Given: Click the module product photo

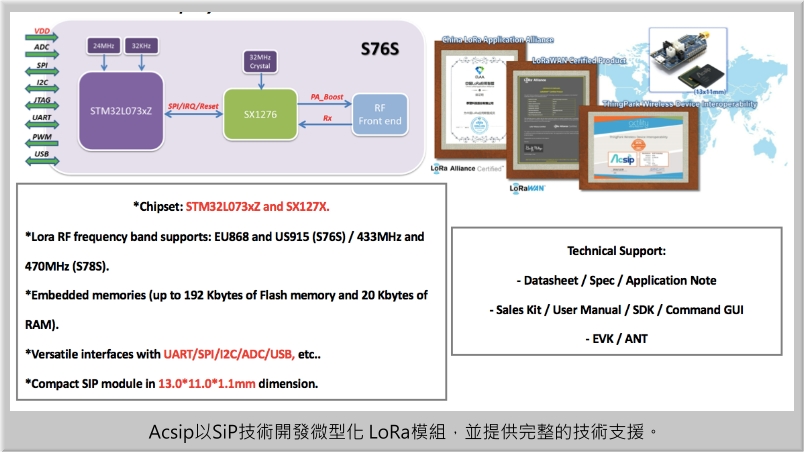Looking at the screenshot, I should [688, 61].
